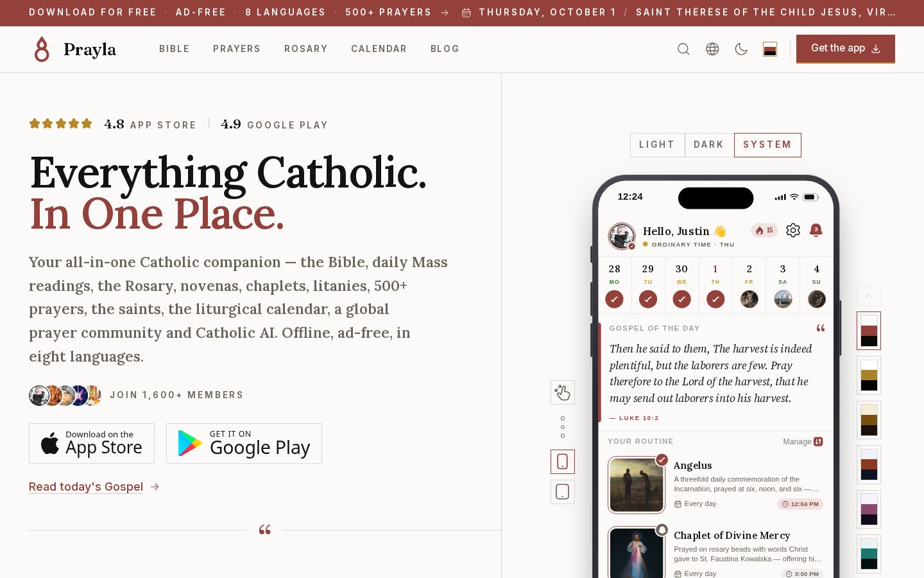
Task: Choose the cream and brown theme swatch
Action: click(x=869, y=420)
